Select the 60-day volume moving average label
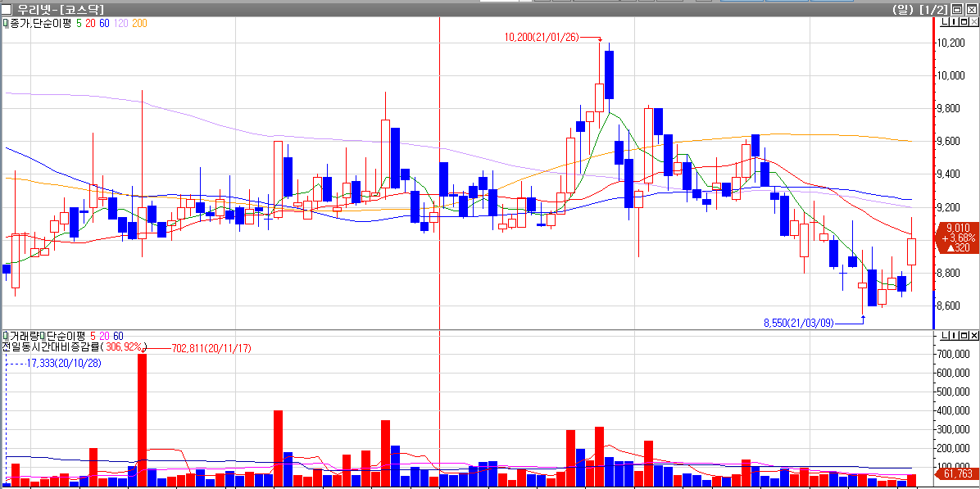Viewport: 980px width, 489px height. pos(119,336)
